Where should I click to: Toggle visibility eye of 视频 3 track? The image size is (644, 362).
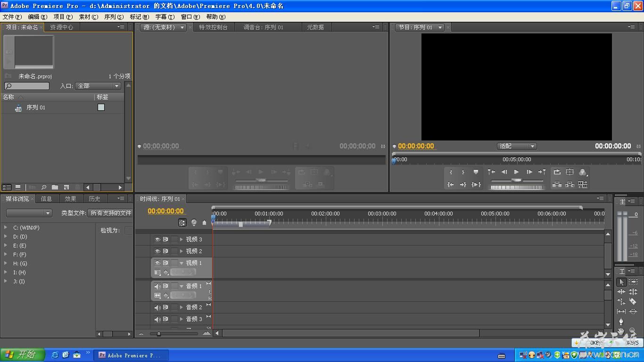pos(157,239)
